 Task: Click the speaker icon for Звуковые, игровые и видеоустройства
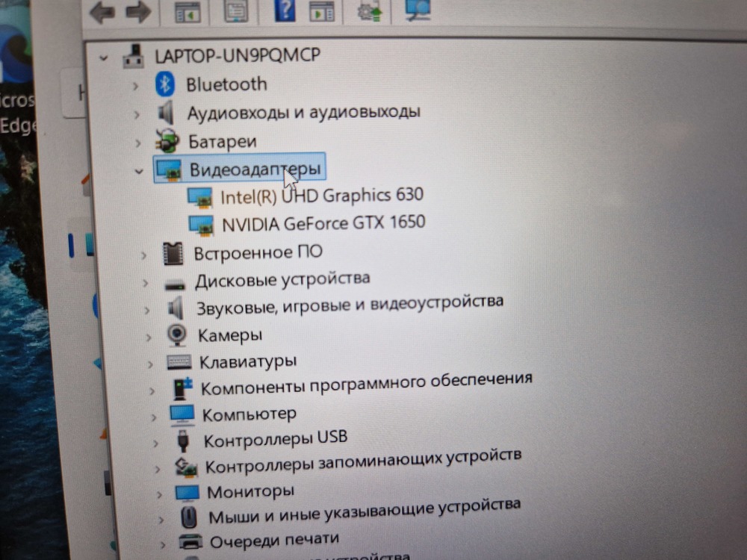(176, 308)
